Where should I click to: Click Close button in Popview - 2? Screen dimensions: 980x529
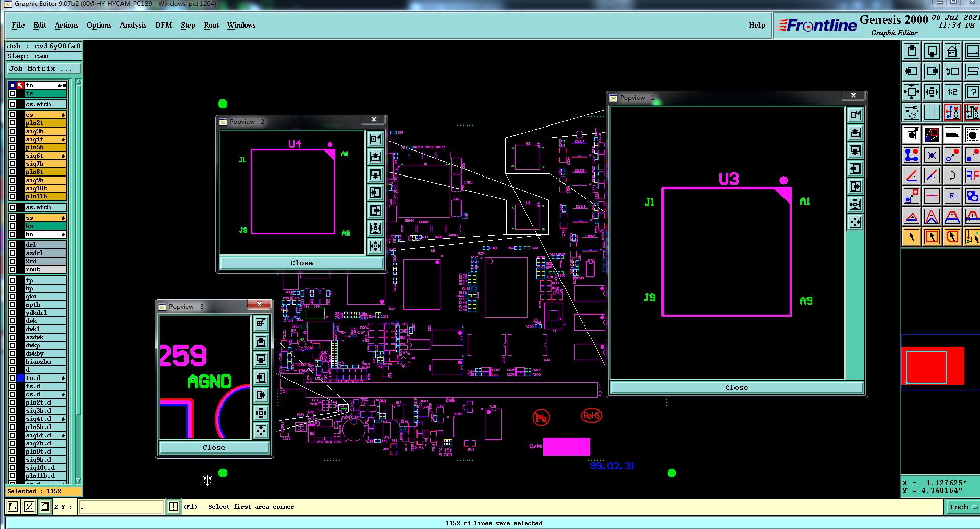click(x=302, y=263)
